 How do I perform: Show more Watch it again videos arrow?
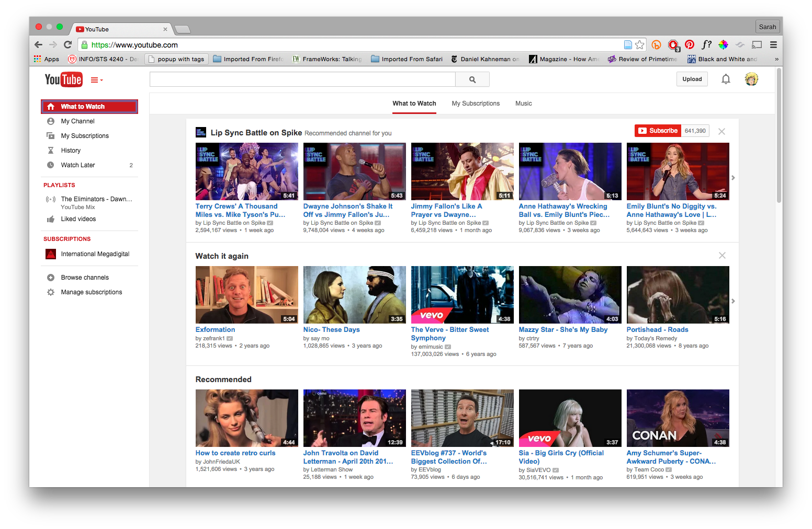click(733, 301)
